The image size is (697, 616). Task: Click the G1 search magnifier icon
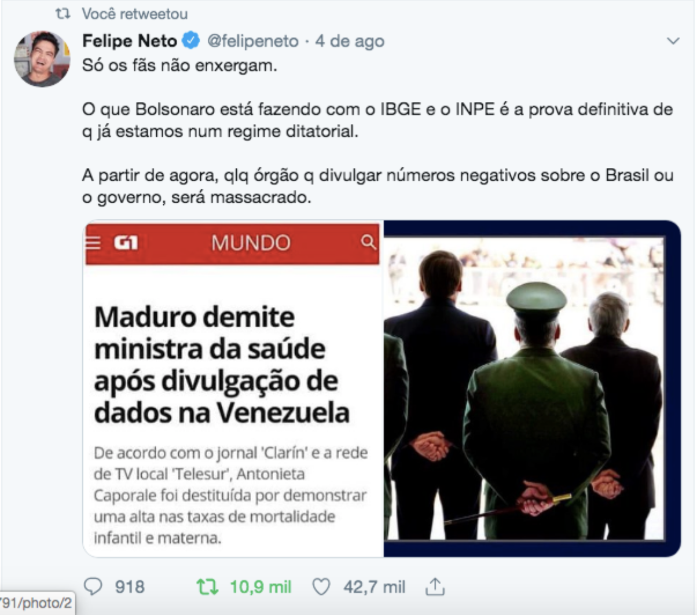[x=368, y=241]
